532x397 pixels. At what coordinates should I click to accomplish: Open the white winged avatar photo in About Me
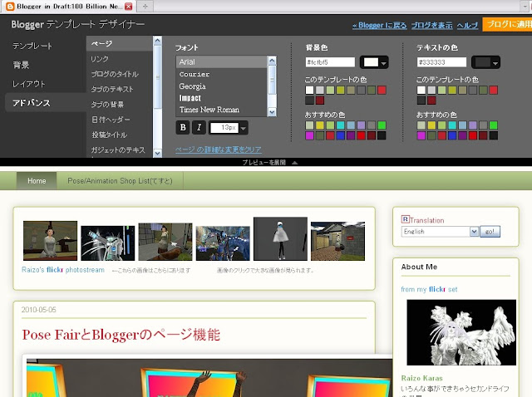click(461, 332)
